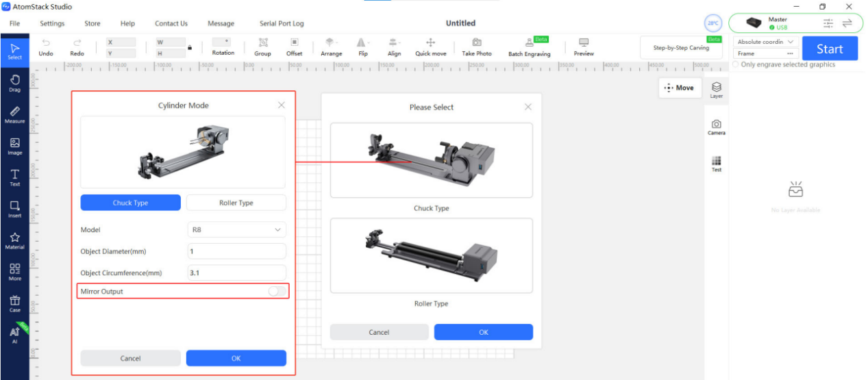
Task: Click the H height field
Action: 170,53
